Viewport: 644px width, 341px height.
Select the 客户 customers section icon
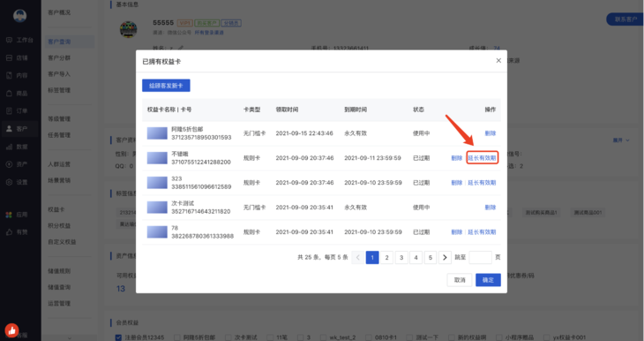[x=9, y=129]
